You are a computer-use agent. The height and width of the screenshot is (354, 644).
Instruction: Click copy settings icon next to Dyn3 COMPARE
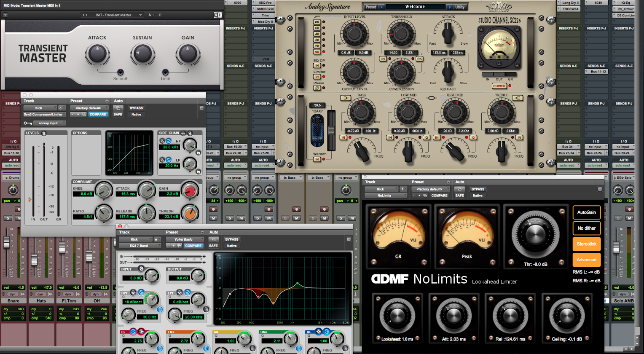coord(83,114)
